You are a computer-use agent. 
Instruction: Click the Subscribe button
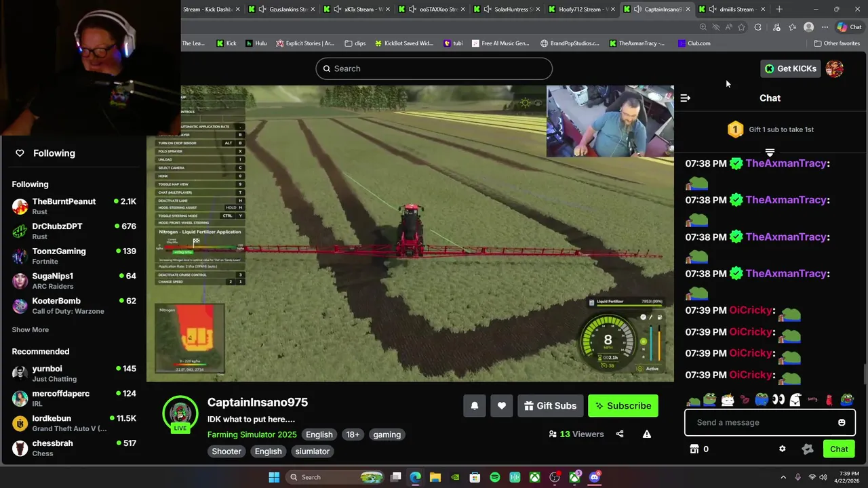pos(623,406)
